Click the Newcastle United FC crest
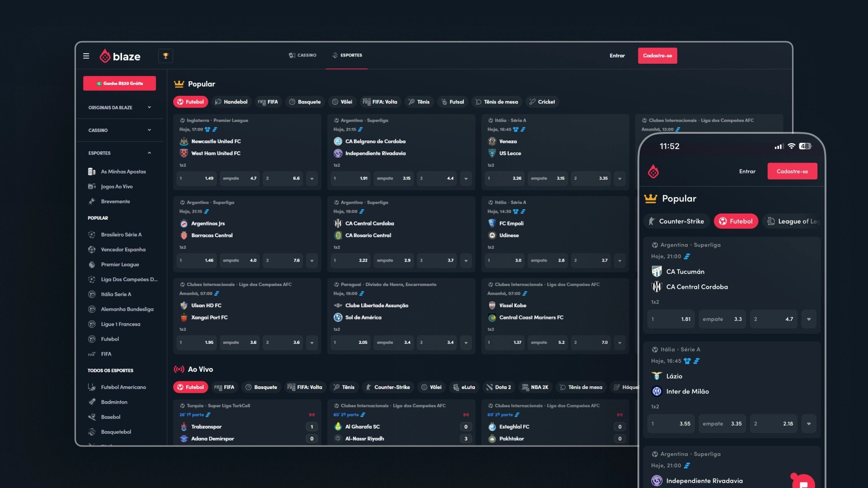The height and width of the screenshot is (488, 868). [184, 141]
